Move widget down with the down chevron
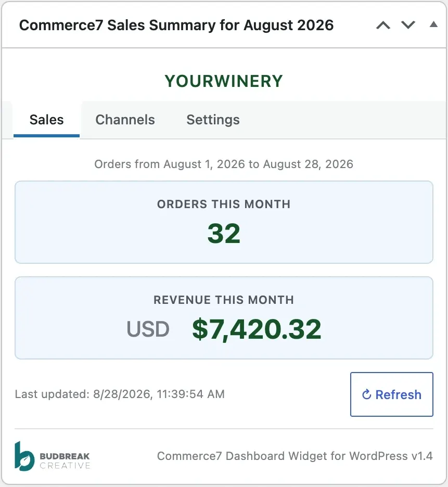Viewport: 448px width, 487px height. tap(408, 25)
